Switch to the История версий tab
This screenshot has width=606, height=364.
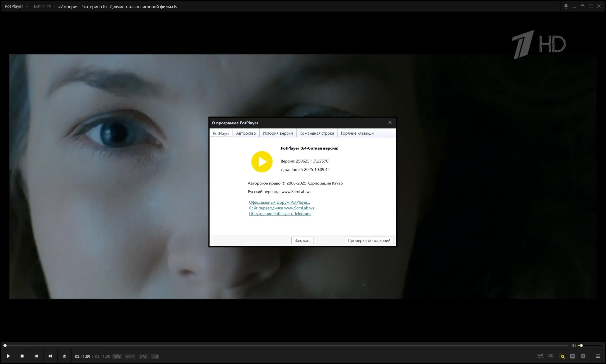pos(278,133)
